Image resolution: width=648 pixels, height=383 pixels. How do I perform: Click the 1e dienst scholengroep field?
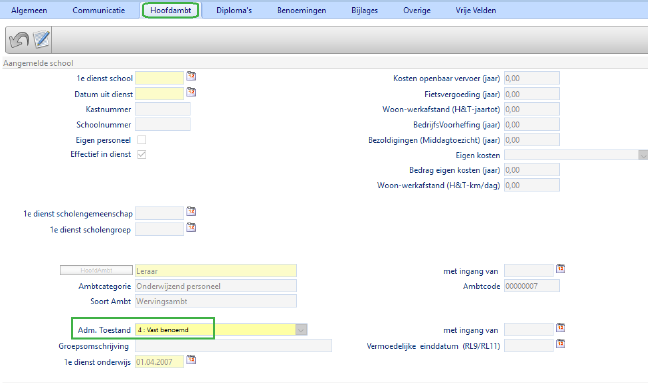click(159, 229)
